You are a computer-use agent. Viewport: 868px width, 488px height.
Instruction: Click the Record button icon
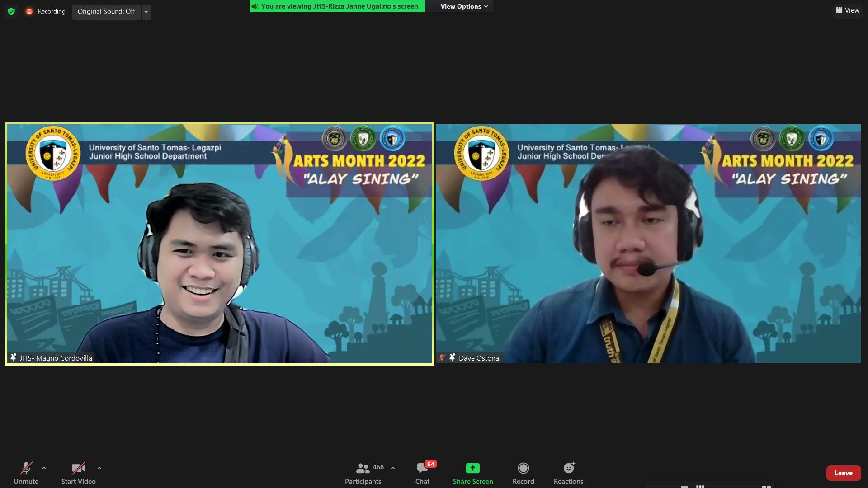[523, 468]
